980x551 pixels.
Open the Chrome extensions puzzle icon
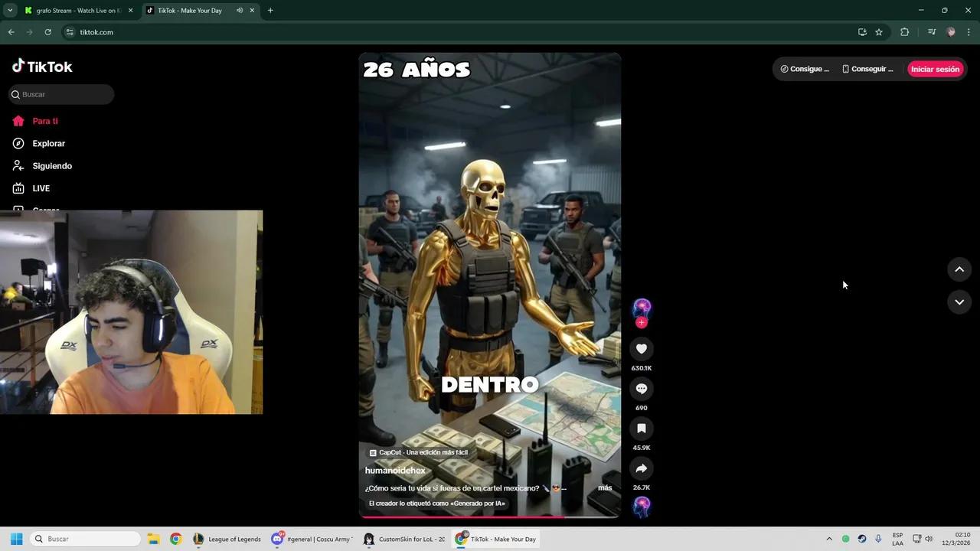coord(904,32)
